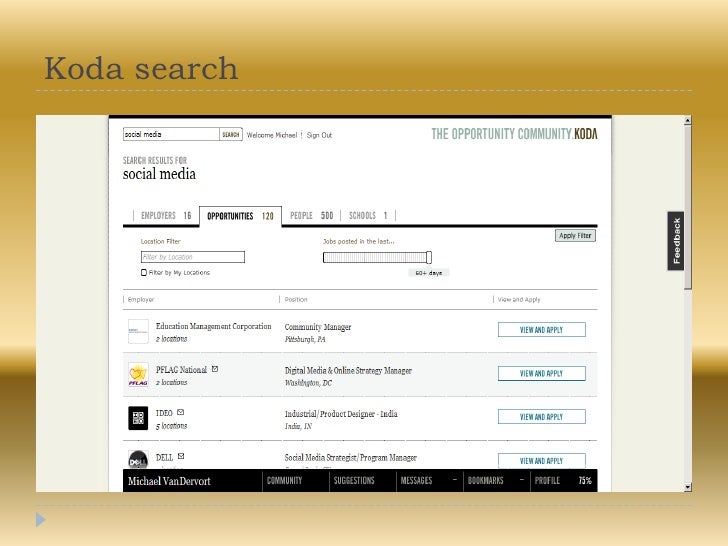Click the Apply Filter button

coord(575,235)
